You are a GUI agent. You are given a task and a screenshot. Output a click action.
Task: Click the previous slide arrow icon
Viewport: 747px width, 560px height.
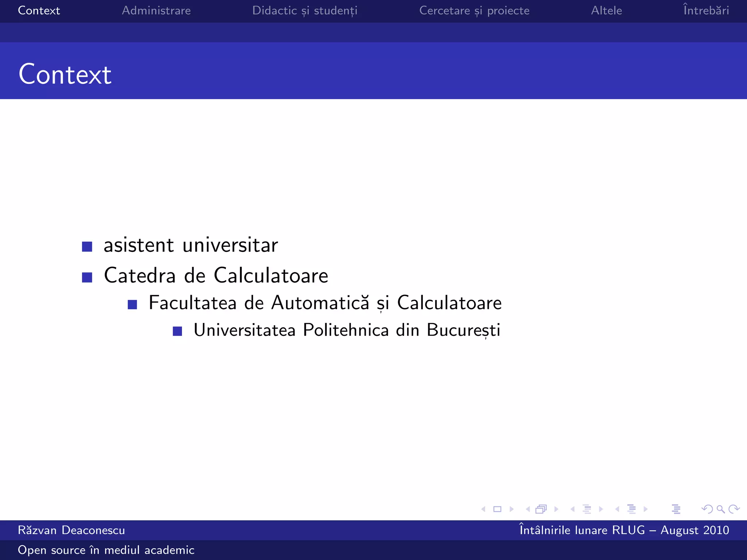[x=483, y=509]
